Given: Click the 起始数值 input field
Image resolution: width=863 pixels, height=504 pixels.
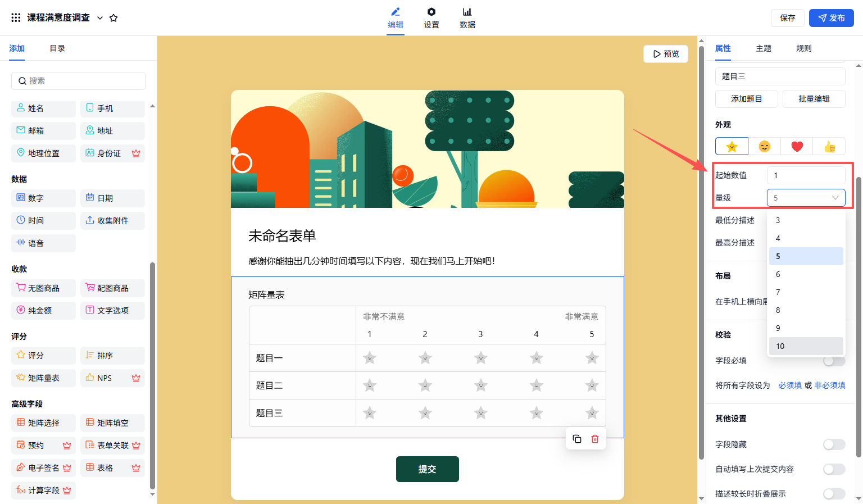Looking at the screenshot, I should pyautogui.click(x=806, y=175).
